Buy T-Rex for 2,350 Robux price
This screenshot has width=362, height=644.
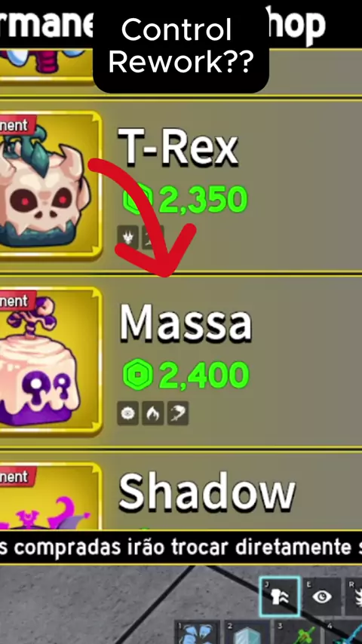186,200
